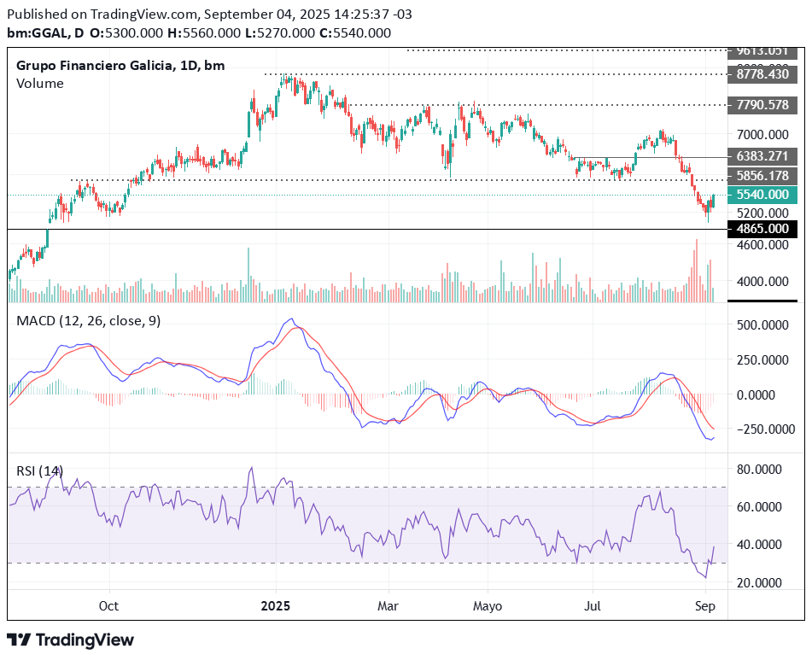Click the Volume indicator label
Viewport: 812px width, 660px height.
pos(40,83)
